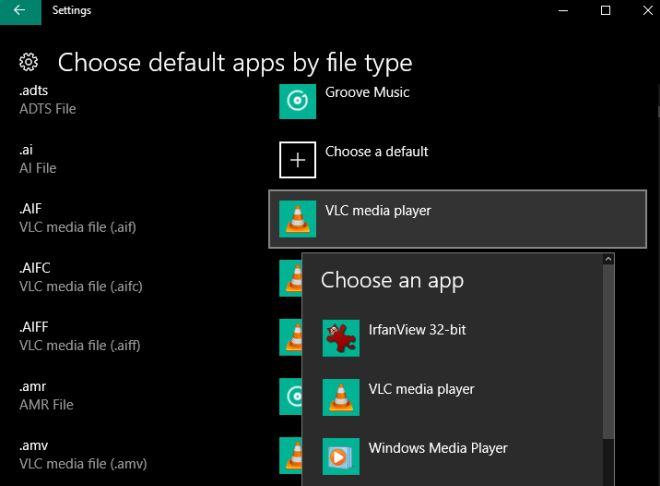Click 'VLC media file (.amv)' text
Image resolution: width=660 pixels, height=486 pixels.
(x=83, y=464)
